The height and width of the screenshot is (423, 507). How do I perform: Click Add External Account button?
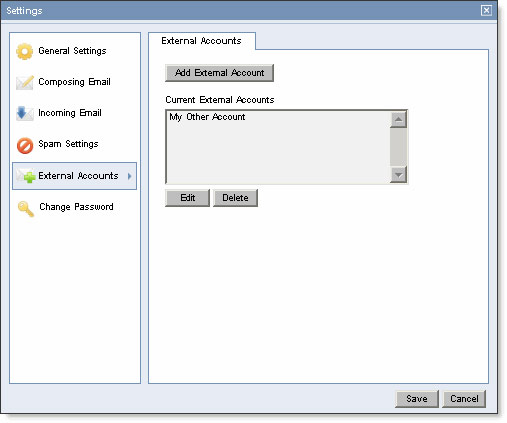coord(219,73)
